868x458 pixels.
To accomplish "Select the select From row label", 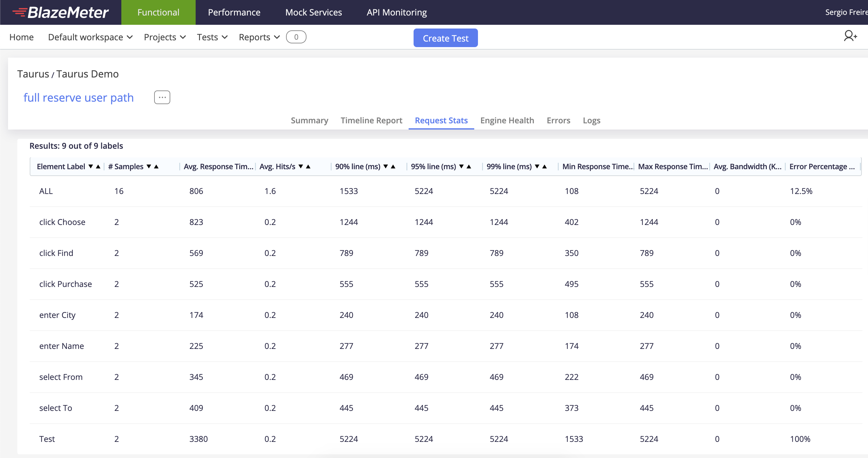I will 61,377.
